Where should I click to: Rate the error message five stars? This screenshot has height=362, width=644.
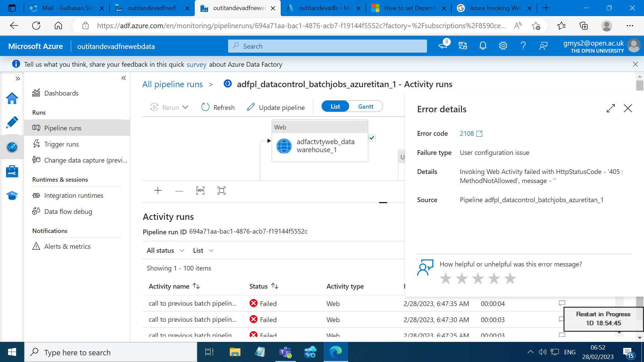(x=510, y=278)
